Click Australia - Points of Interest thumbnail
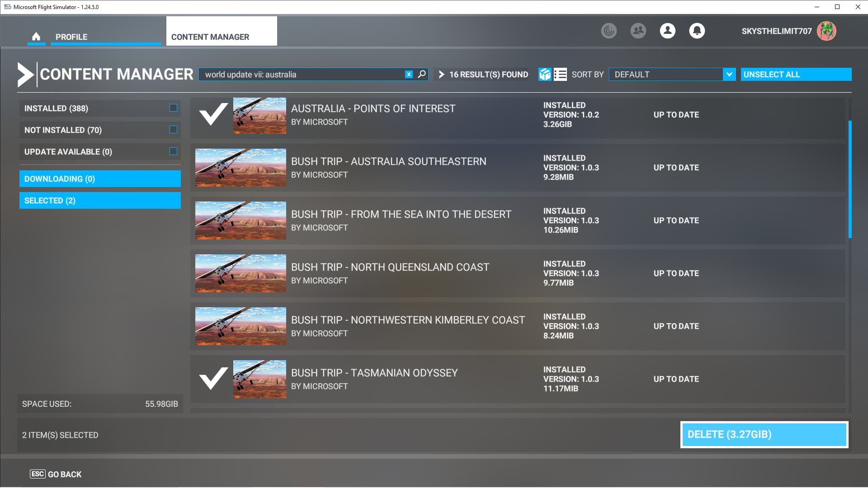Screen dimensions: 868x488 click(x=259, y=116)
